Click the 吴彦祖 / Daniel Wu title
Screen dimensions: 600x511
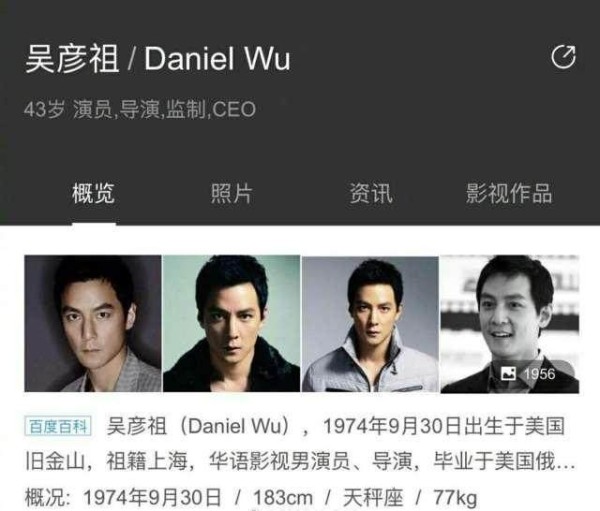pyautogui.click(x=158, y=59)
